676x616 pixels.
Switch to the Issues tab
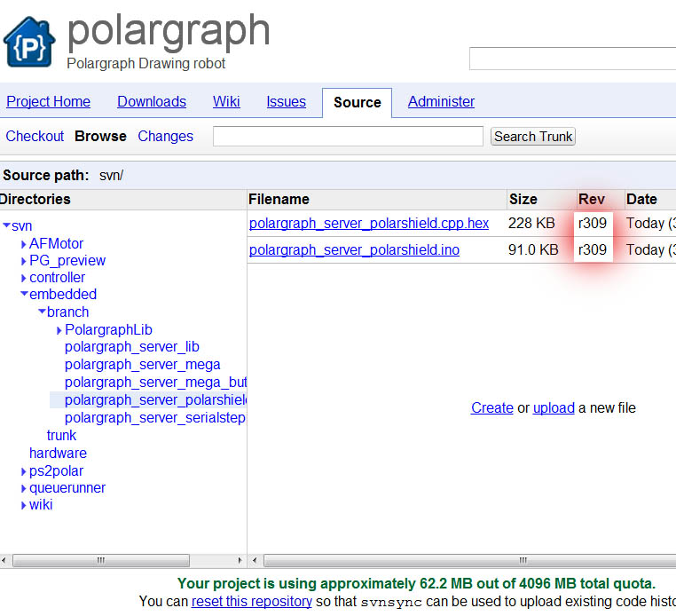(x=287, y=102)
